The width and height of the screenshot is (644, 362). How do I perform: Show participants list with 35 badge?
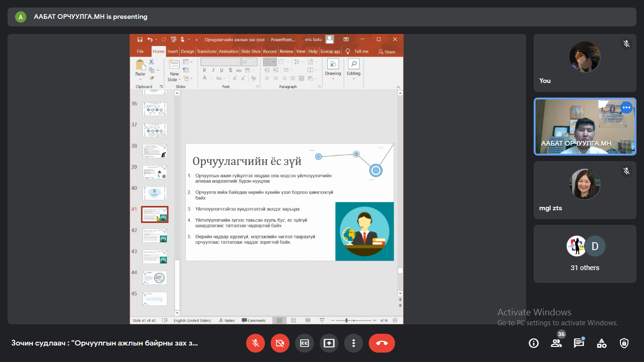556,343
